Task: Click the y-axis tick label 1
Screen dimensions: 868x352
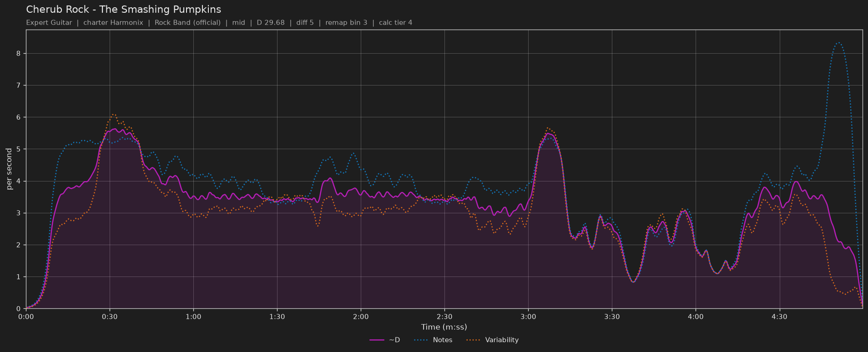Action: (19, 277)
